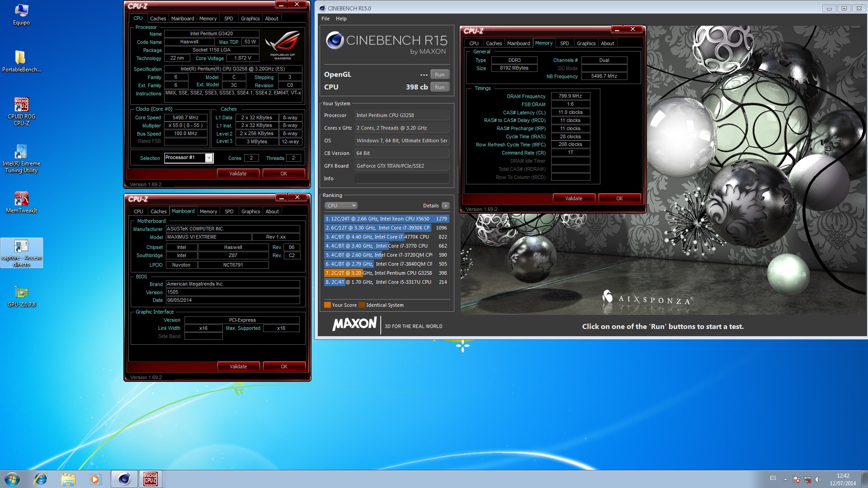Click the ES language indicator in taskbar
868x488 pixels.
point(773,478)
